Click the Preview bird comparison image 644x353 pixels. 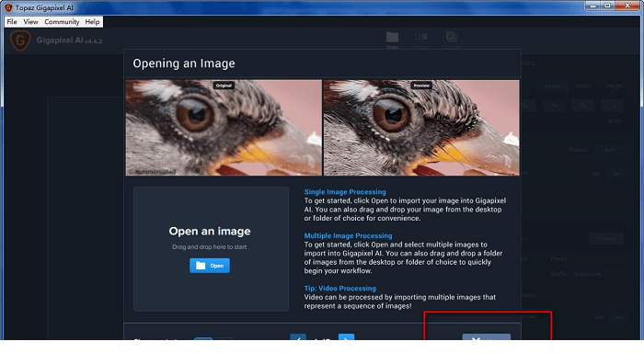click(x=421, y=128)
